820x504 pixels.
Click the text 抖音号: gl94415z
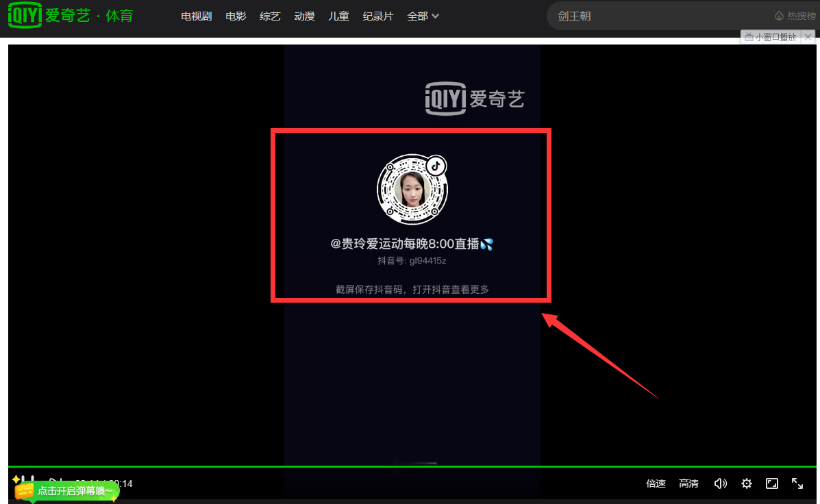tap(412, 260)
